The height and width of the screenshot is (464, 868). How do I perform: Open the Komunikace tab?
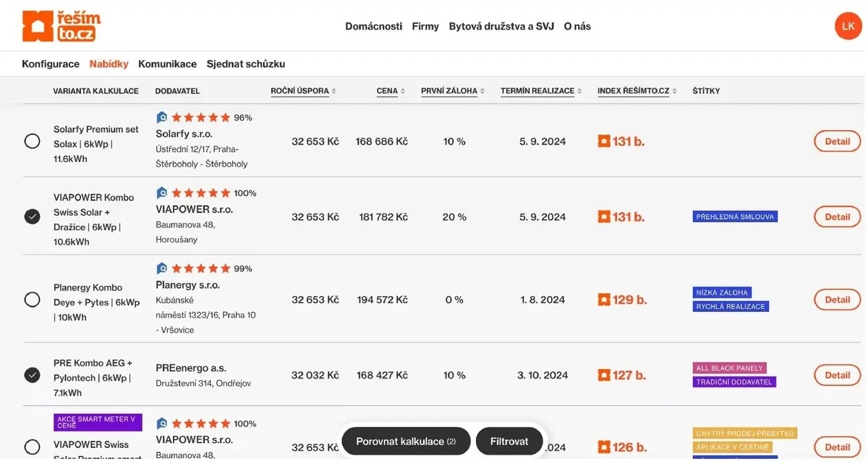[167, 64]
